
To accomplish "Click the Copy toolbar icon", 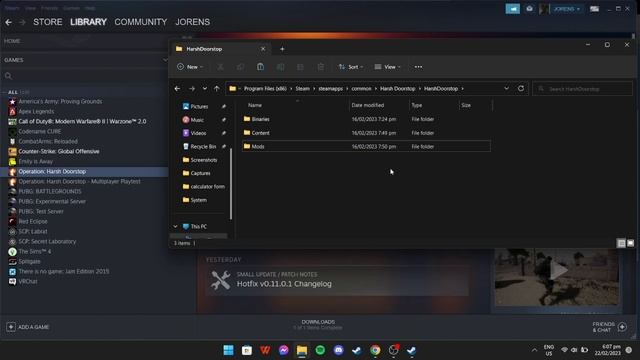I will click(240, 67).
